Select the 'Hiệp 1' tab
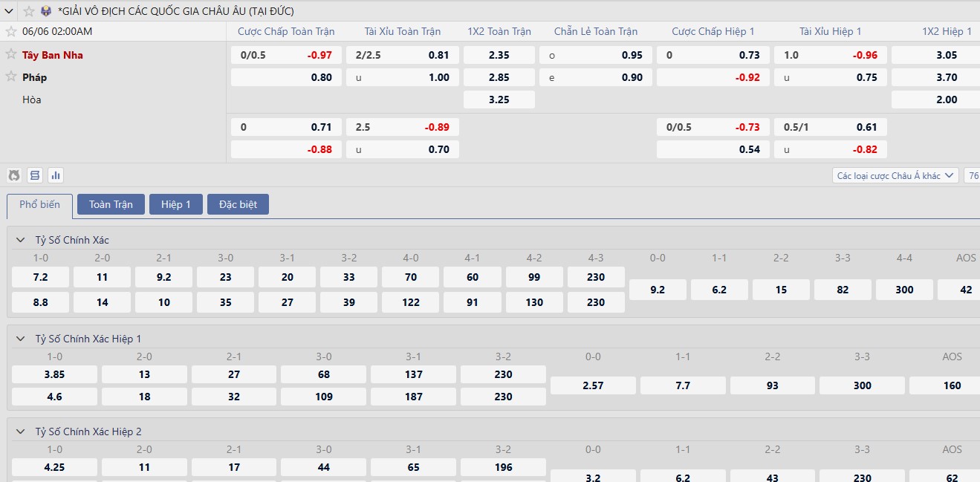980x482 pixels. coord(176,204)
